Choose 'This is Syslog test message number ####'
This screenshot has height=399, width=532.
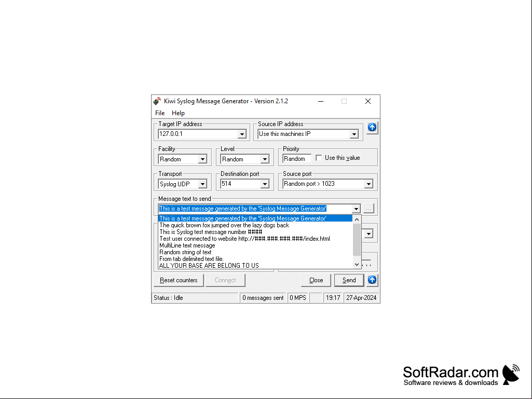[255, 232]
